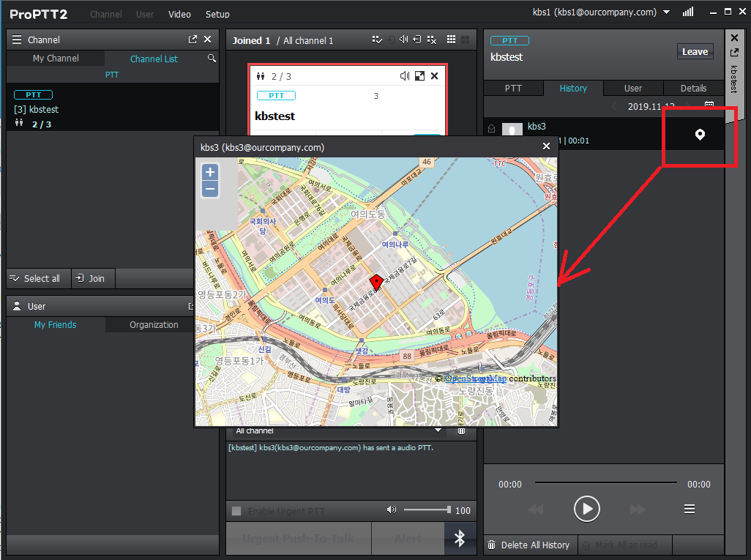
Task: Expand the kbs1 account dropdown arrow
Action: click(666, 13)
